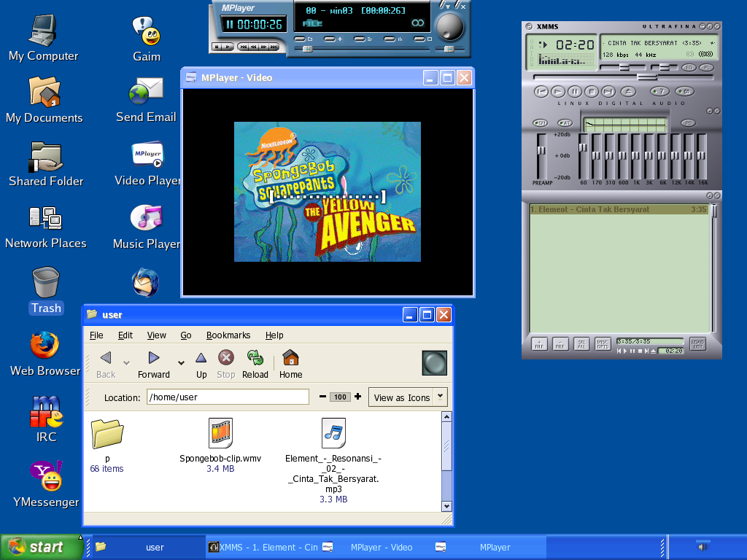The width and height of the screenshot is (747, 560).
Task: Click Forward arrow in user file manager
Action: point(153,365)
